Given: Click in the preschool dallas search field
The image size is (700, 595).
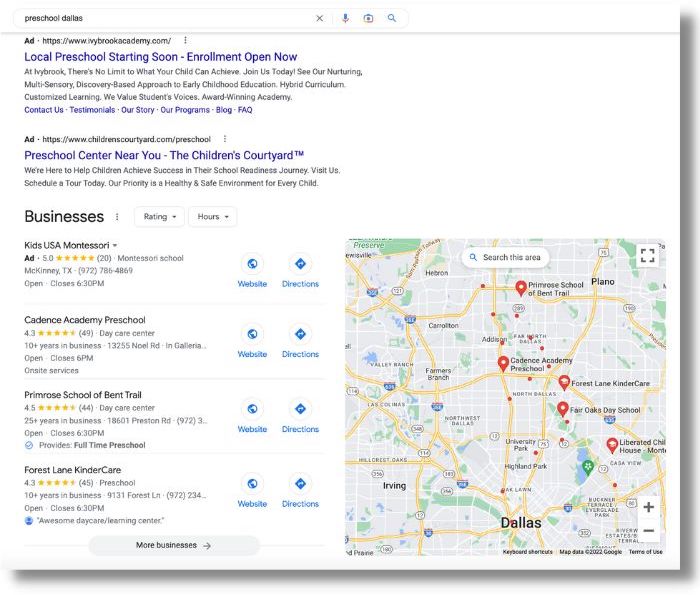Looking at the screenshot, I should [165, 18].
